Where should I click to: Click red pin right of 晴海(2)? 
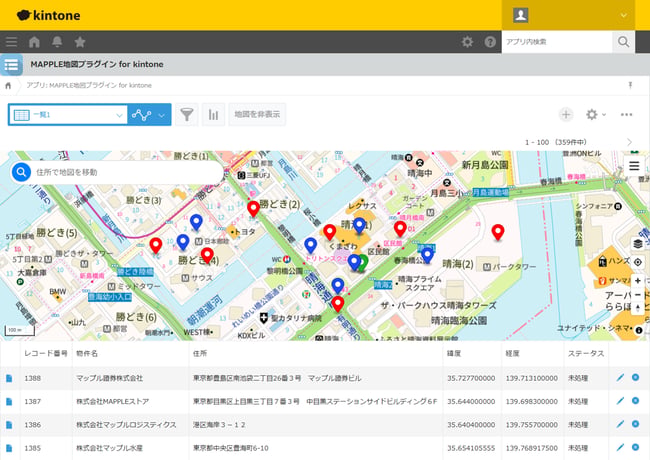point(498,232)
